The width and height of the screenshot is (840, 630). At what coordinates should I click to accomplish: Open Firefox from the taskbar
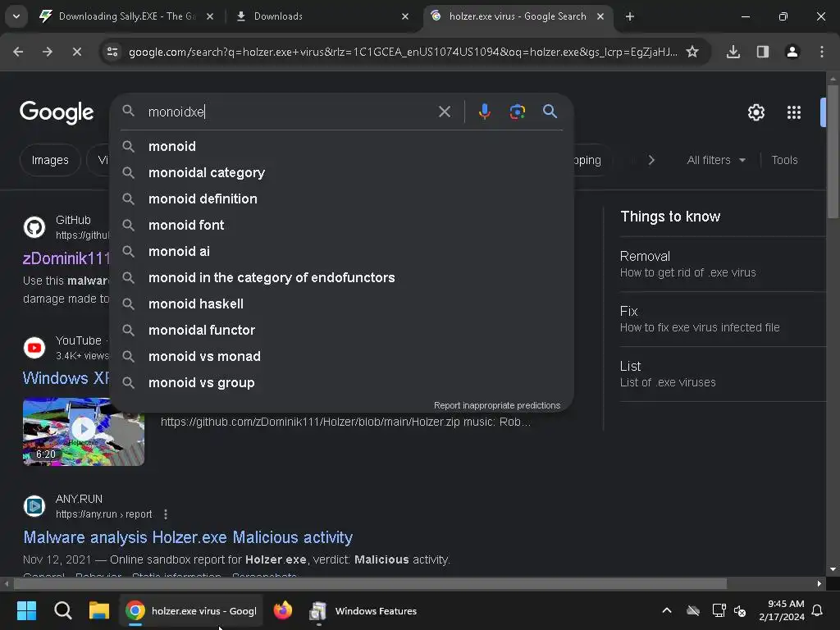(283, 610)
